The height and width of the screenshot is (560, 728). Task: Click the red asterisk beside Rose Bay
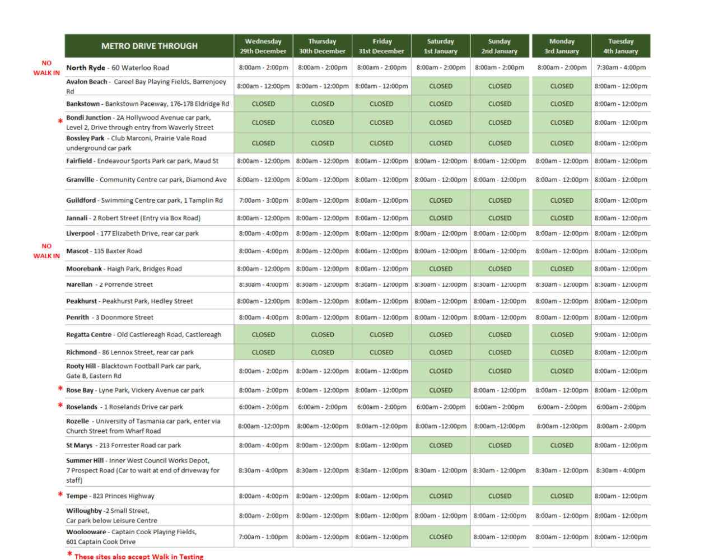coord(60,389)
